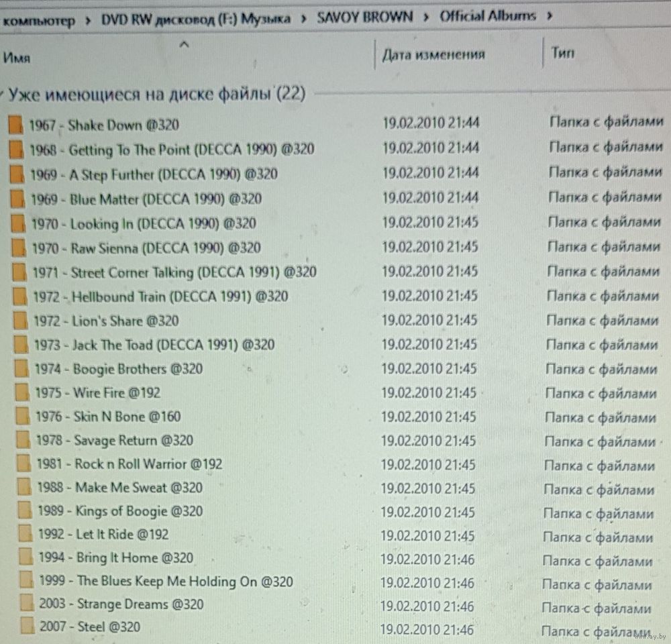Select folder name 1988 - Make Me Sweat @320
Viewport: 671px width, 644px height.
[x=120, y=487]
